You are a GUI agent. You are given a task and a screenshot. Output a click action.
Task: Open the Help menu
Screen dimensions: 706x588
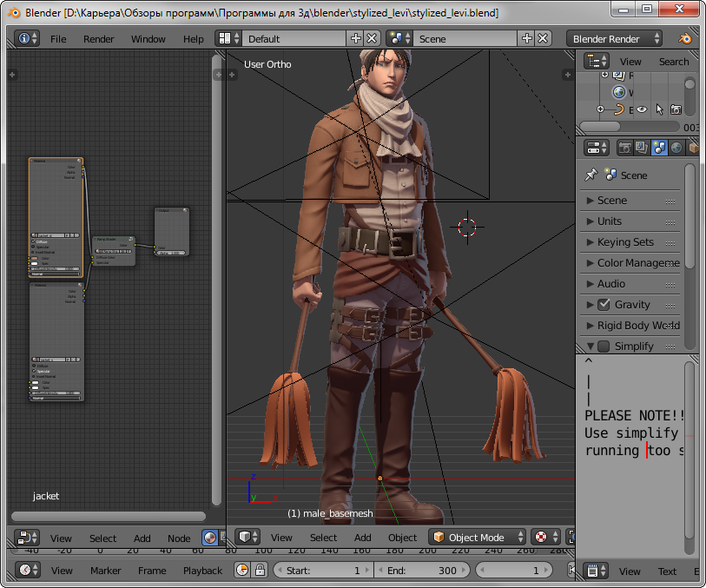193,39
